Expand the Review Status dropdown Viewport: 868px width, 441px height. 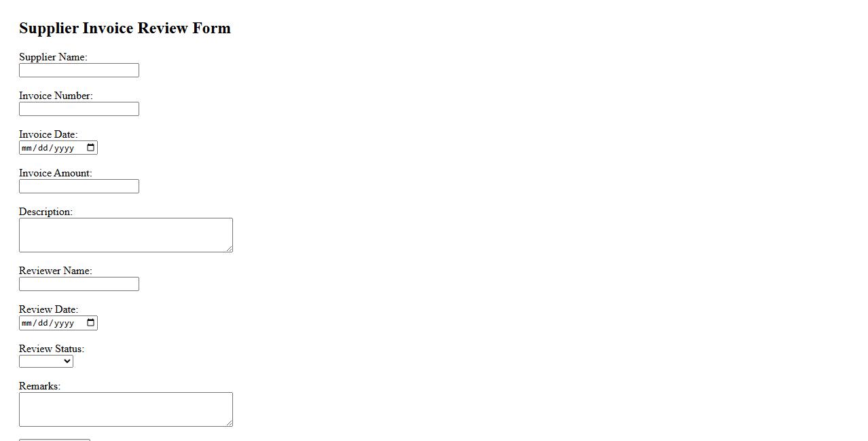pyautogui.click(x=46, y=362)
